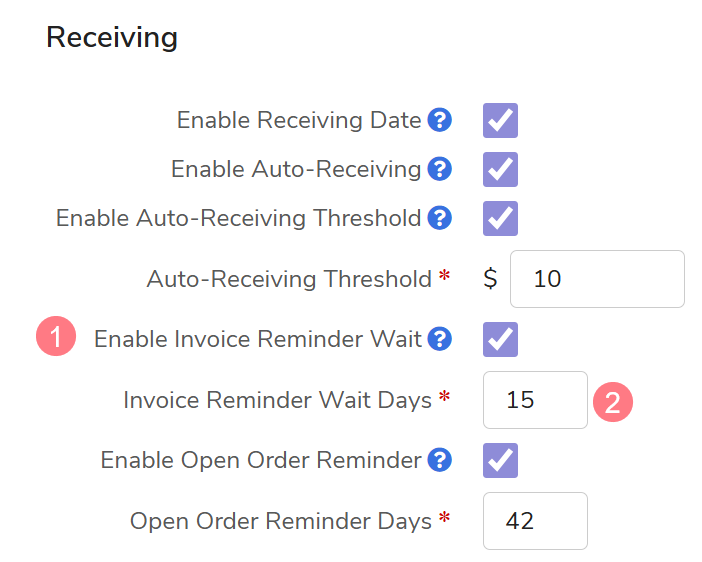
Task: View help for Enable Open Order Reminder
Action: coord(440,460)
